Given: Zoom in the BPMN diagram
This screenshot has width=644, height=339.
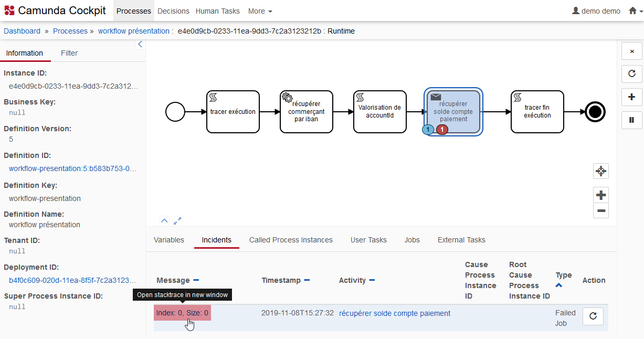Looking at the screenshot, I should pos(601,195).
